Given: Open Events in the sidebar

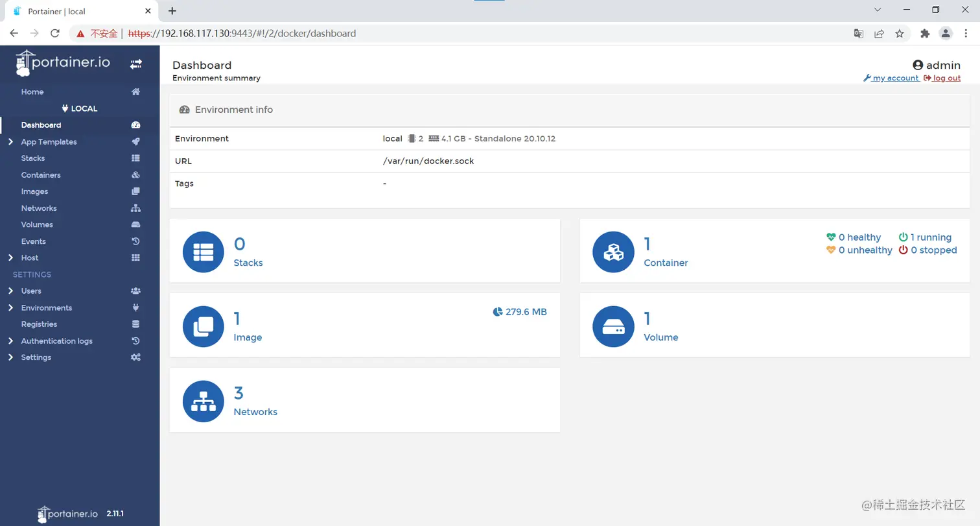Looking at the screenshot, I should coord(80,241).
